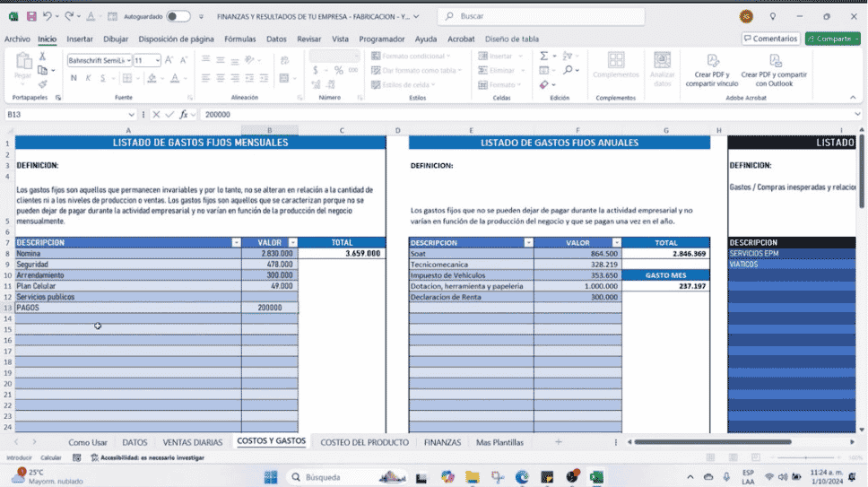868x487 pixels.
Task: Click the Undo arrow icon
Action: click(x=48, y=17)
